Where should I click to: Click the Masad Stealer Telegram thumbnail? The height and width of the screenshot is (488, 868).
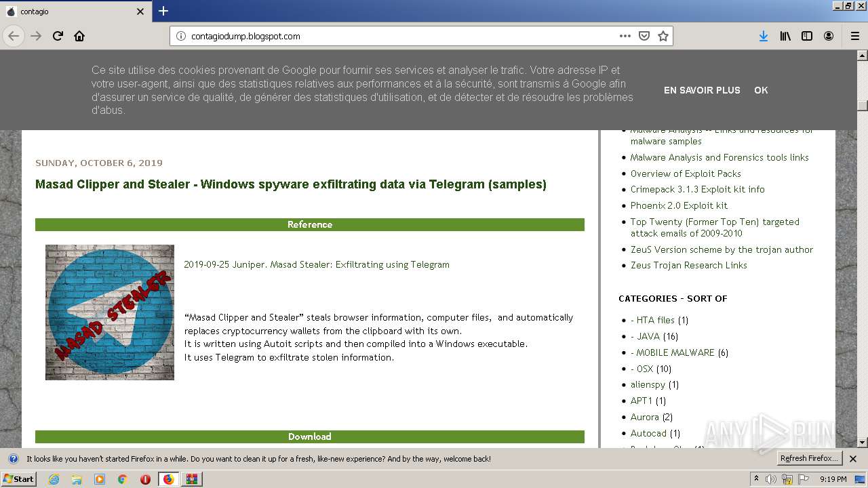(110, 312)
